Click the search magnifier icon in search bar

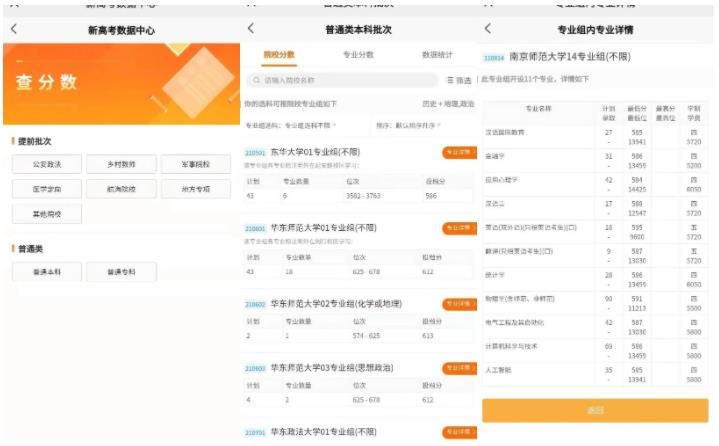tap(257, 80)
